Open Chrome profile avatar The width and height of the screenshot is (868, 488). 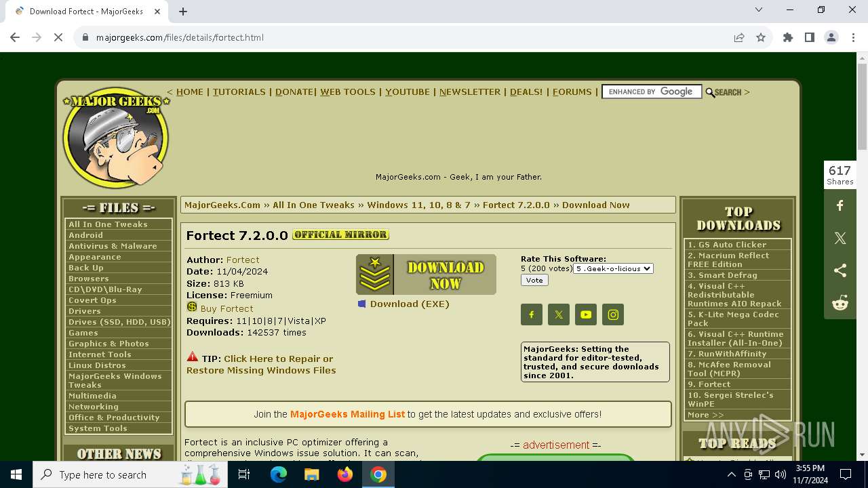point(831,37)
